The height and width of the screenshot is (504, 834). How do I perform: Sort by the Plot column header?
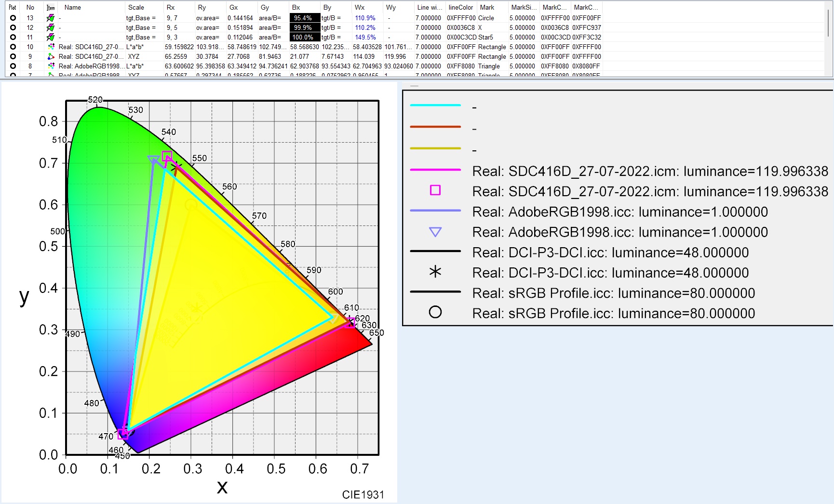point(13,7)
